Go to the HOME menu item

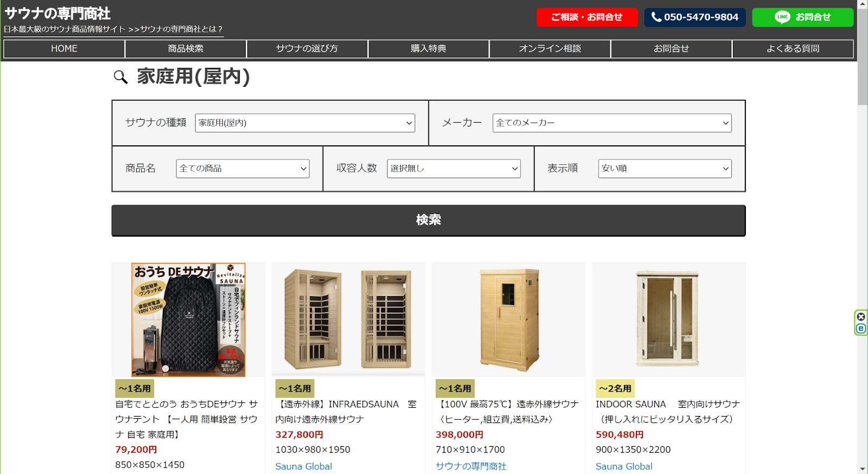(x=64, y=49)
